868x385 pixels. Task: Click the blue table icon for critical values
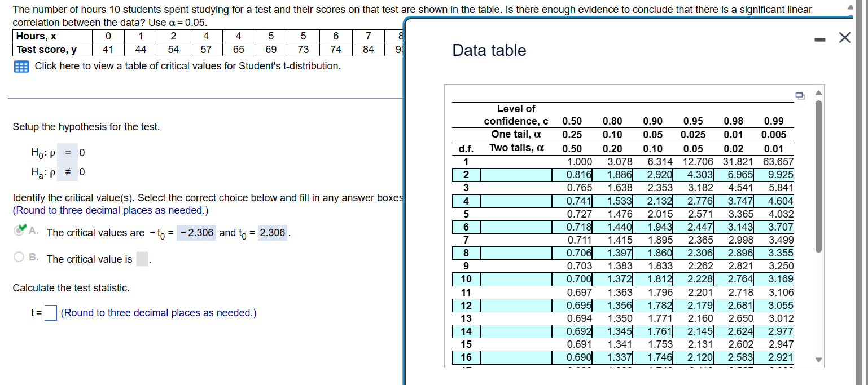tap(20, 67)
